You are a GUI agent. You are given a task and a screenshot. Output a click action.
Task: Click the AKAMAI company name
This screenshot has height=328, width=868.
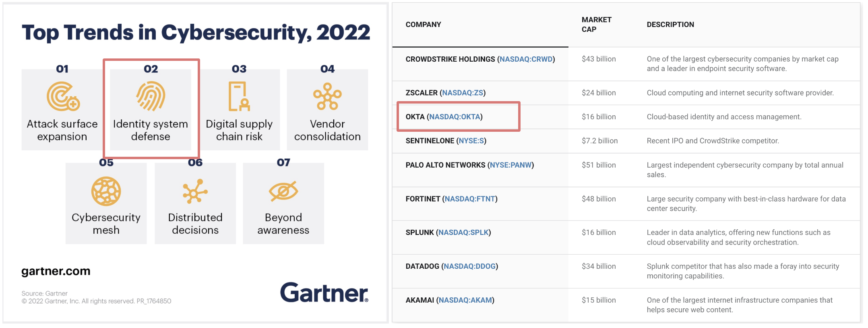pos(420,300)
